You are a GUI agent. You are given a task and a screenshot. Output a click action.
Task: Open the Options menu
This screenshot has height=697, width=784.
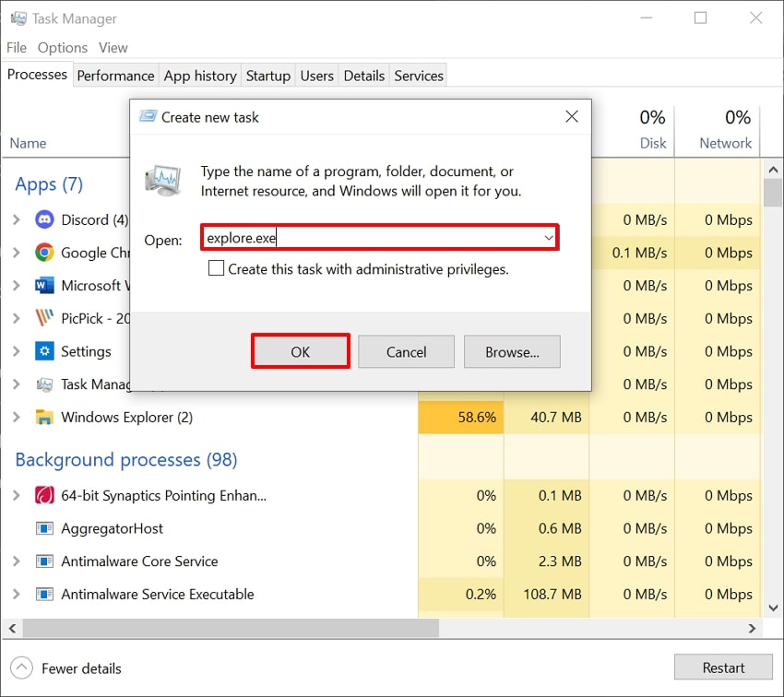[x=63, y=47]
